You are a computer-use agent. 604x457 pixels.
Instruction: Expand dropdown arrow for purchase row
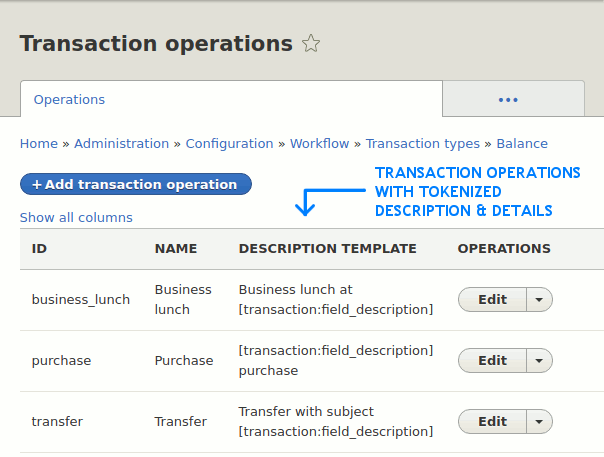[539, 360]
